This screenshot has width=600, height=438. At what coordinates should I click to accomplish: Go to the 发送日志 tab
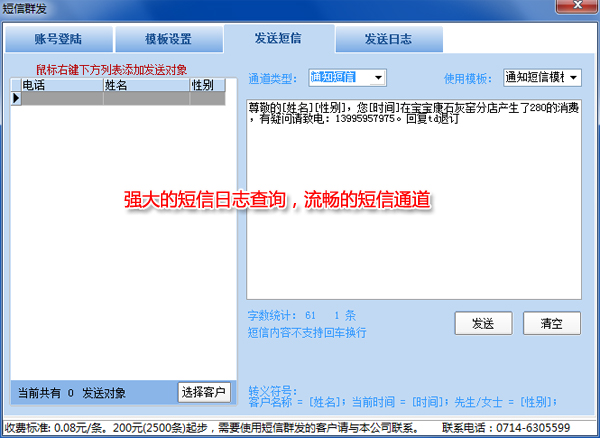click(387, 40)
